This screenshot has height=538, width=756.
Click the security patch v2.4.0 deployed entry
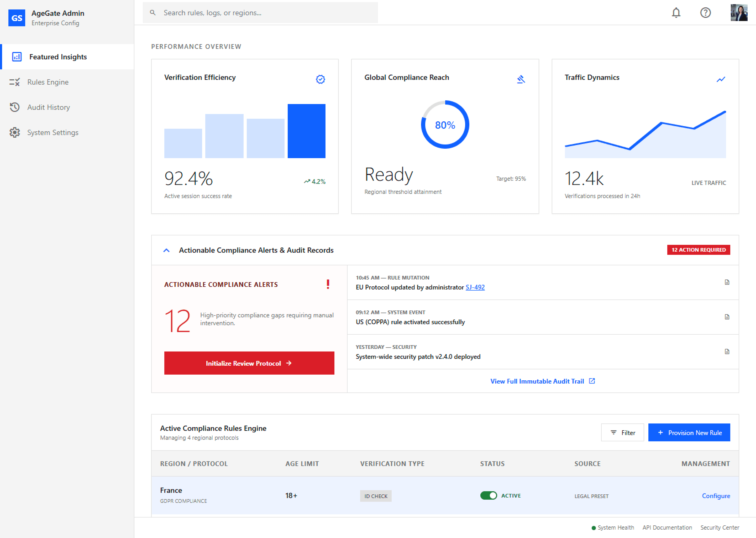[x=543, y=351]
